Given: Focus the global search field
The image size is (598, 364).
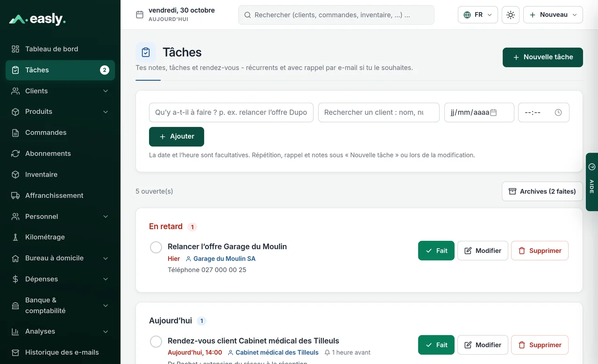Looking at the screenshot, I should coord(336,15).
